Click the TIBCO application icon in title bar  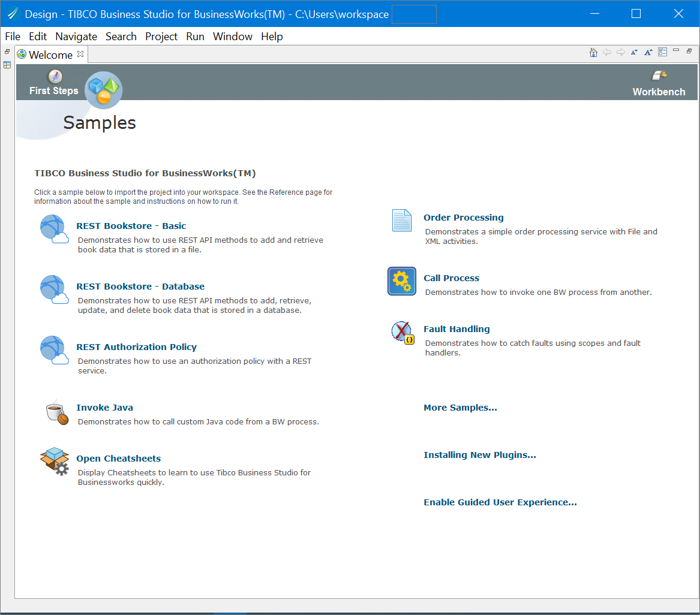(x=13, y=14)
